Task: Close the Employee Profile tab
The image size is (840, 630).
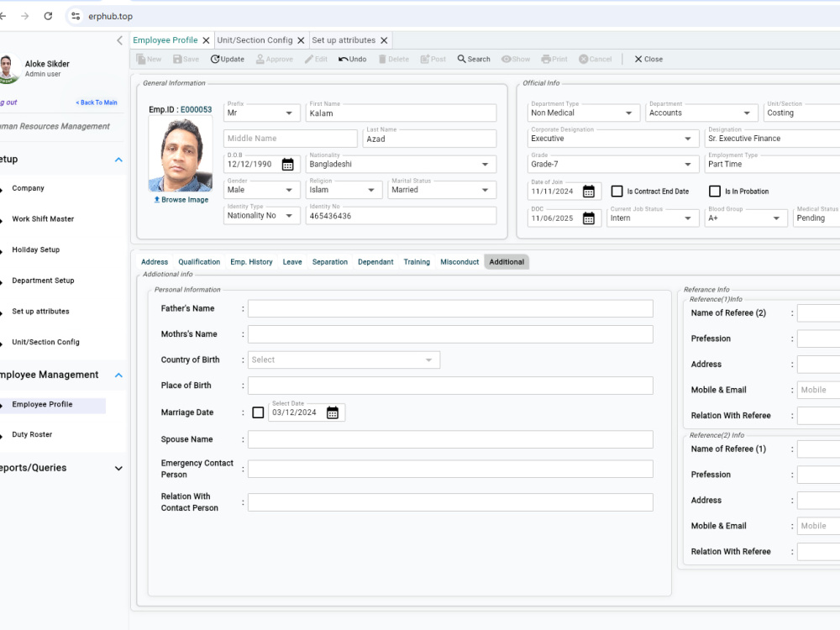Action: point(206,40)
